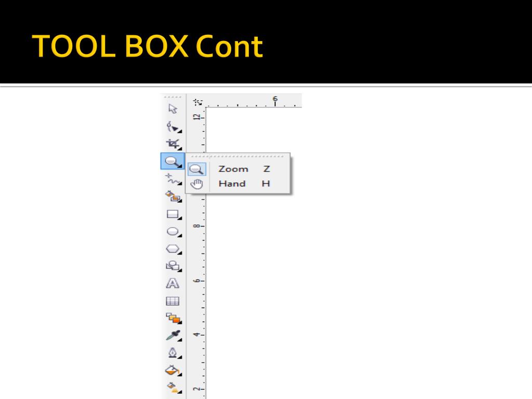The width and height of the screenshot is (532, 399).
Task: Select the Text tool
Action: tap(172, 283)
